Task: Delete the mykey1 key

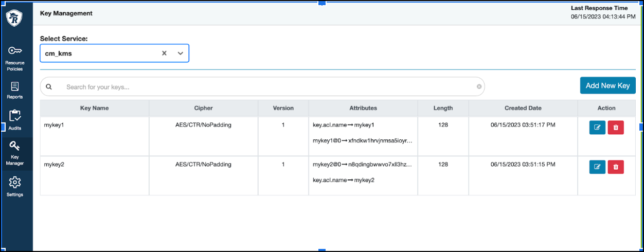Action: (x=616, y=128)
